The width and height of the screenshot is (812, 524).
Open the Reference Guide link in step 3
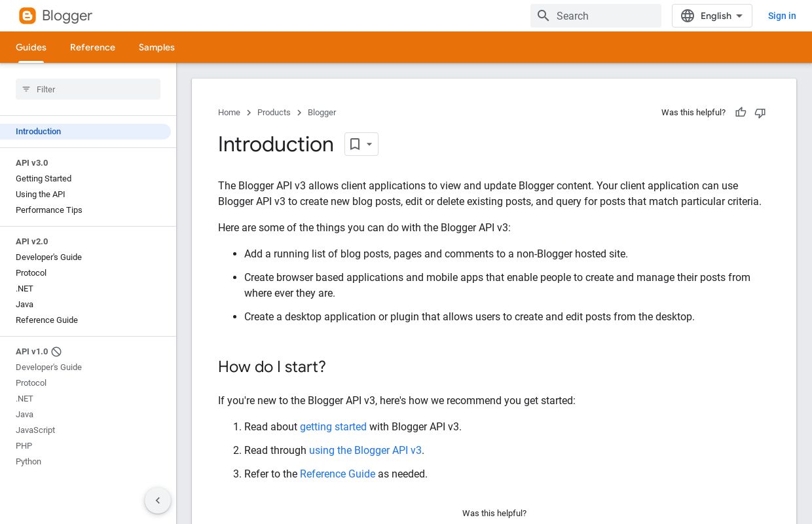337,474
